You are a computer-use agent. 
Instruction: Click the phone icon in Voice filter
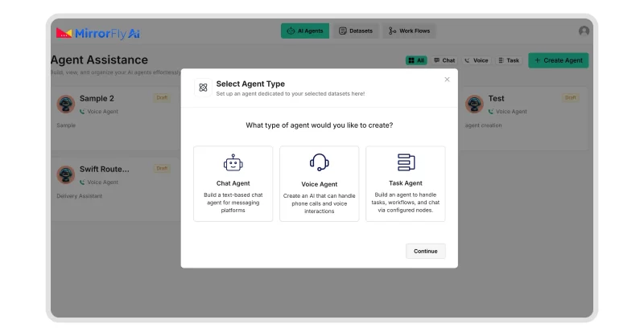point(467,60)
